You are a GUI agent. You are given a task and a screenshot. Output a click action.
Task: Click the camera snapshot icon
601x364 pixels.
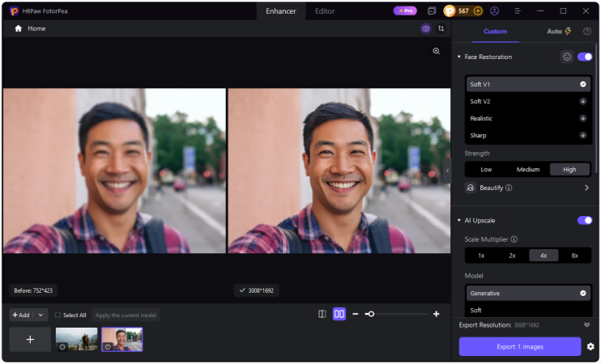[x=426, y=28]
